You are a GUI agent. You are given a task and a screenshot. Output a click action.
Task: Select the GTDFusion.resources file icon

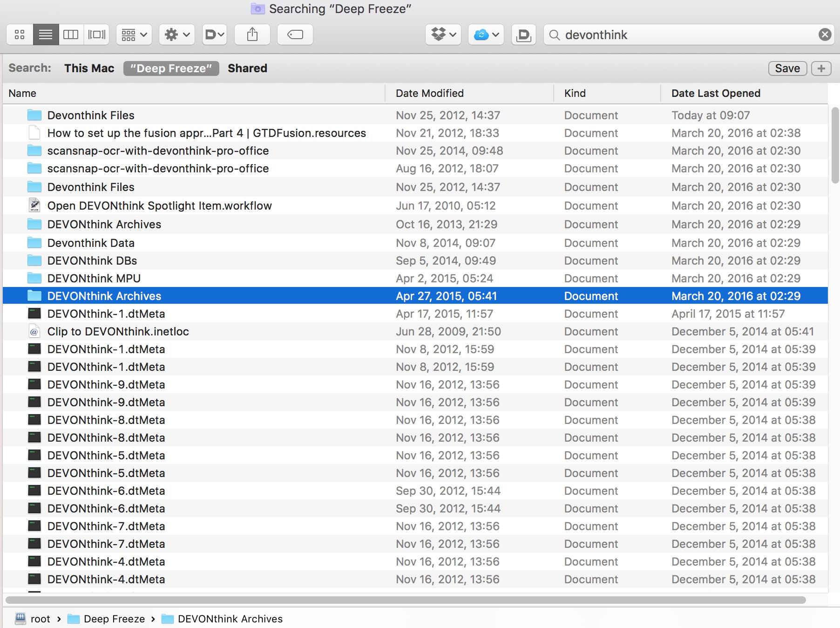[34, 133]
